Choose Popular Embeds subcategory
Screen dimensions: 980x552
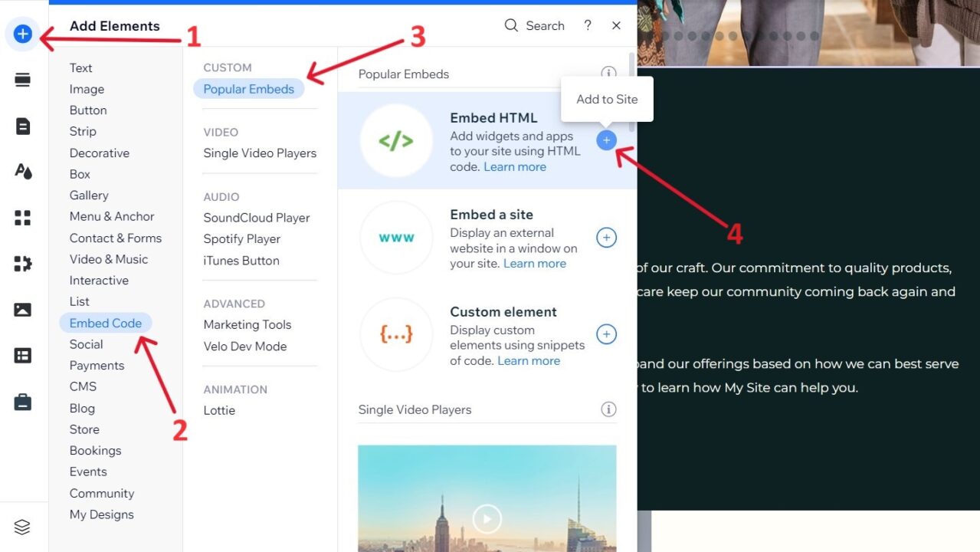pyautogui.click(x=249, y=89)
